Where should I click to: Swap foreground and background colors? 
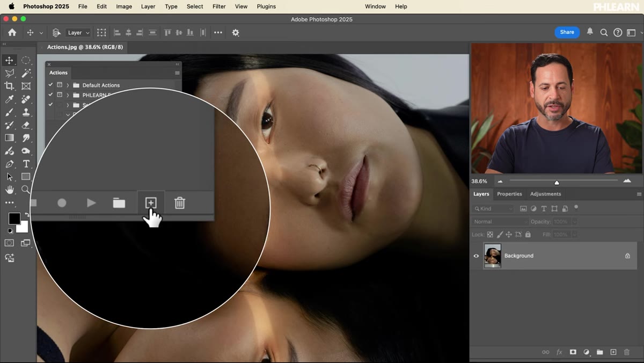click(27, 215)
